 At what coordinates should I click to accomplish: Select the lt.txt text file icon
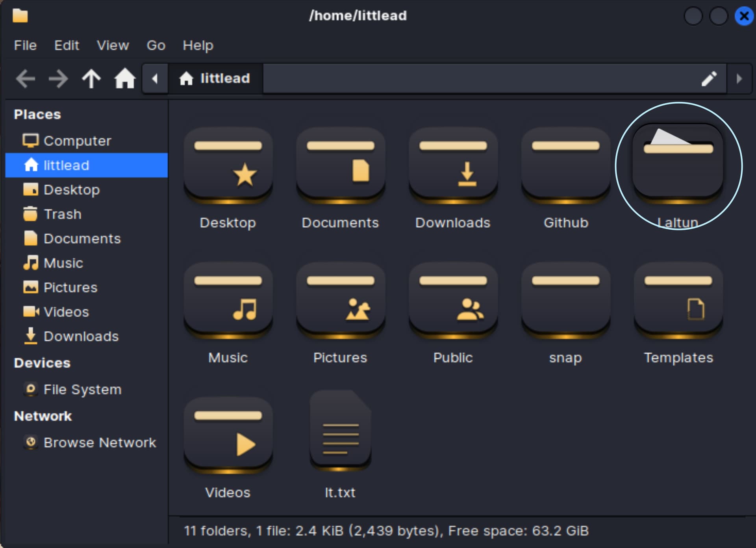click(x=341, y=431)
